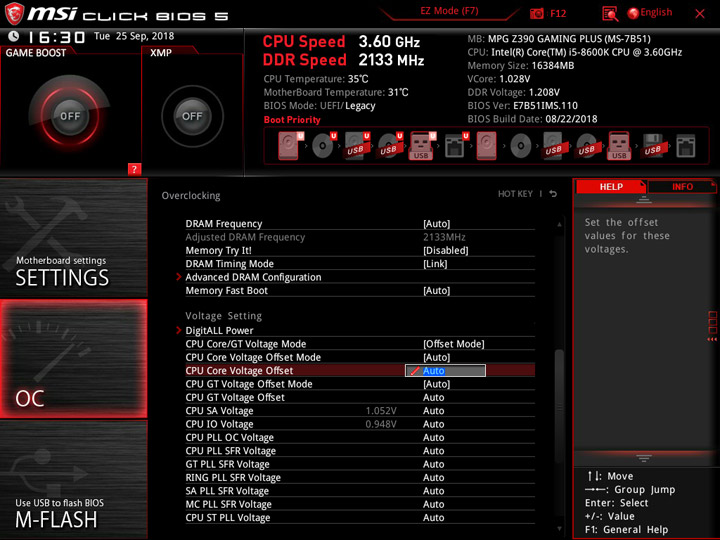Toggle the XMP OFF button

click(192, 116)
